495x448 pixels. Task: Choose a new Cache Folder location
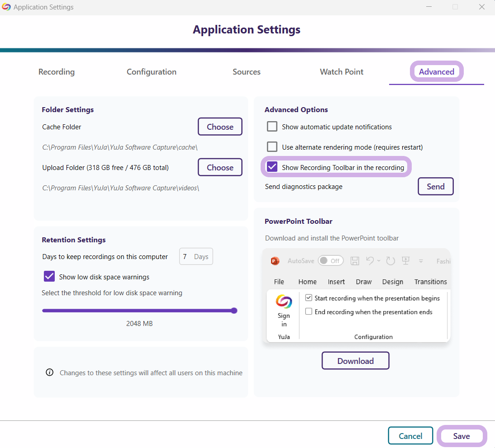(220, 127)
